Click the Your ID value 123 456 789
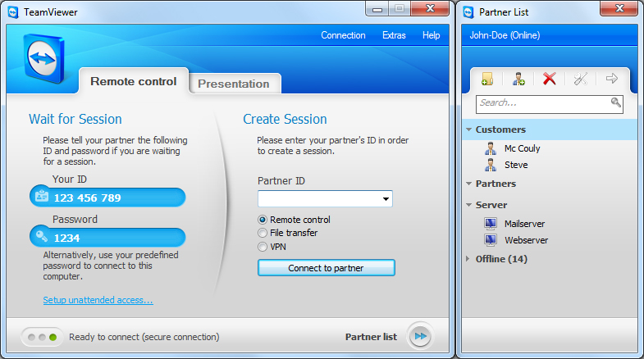 tap(88, 198)
